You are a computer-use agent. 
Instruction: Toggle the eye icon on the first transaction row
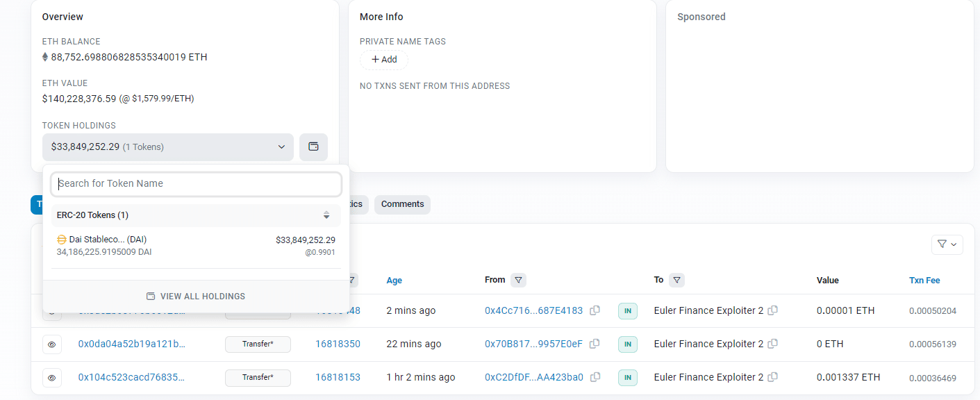52,310
